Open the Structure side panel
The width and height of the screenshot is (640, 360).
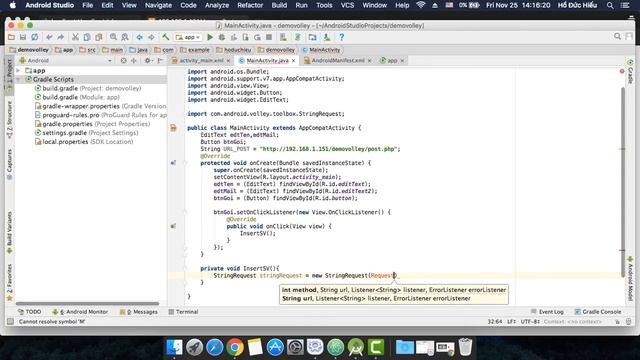pyautogui.click(x=9, y=120)
